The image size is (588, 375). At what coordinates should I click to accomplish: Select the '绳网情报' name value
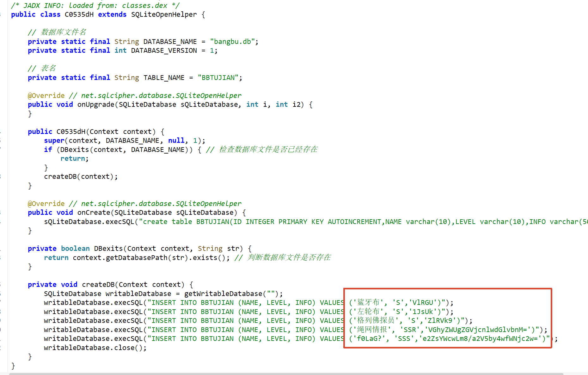pyautogui.click(x=372, y=330)
